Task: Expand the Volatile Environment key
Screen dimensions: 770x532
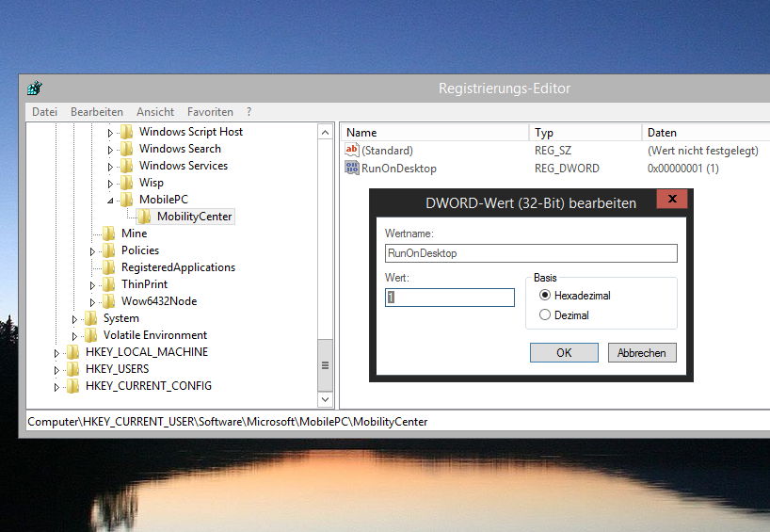Action: [74, 336]
